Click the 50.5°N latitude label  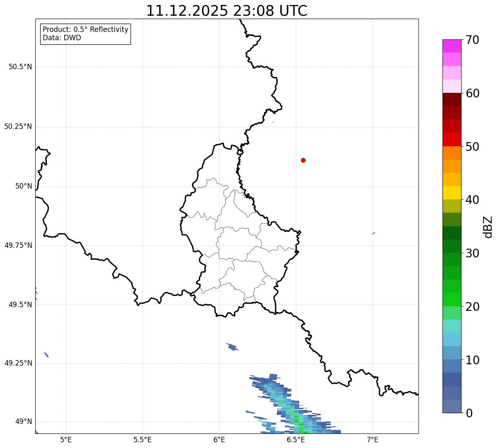point(20,67)
